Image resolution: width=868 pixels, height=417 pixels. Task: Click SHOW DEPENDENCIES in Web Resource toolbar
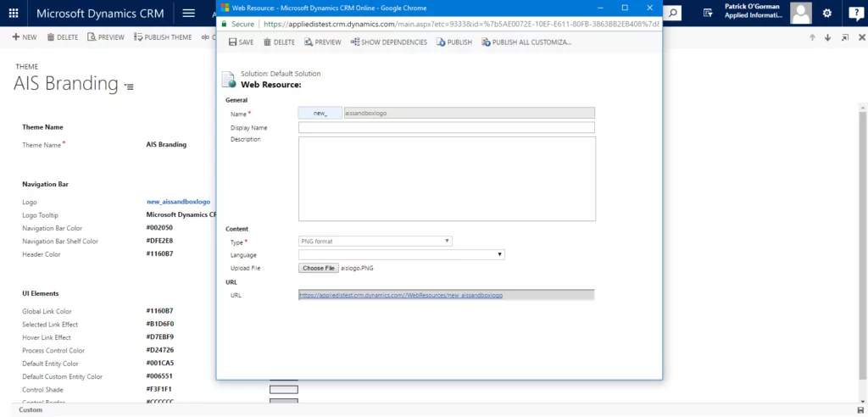388,42
